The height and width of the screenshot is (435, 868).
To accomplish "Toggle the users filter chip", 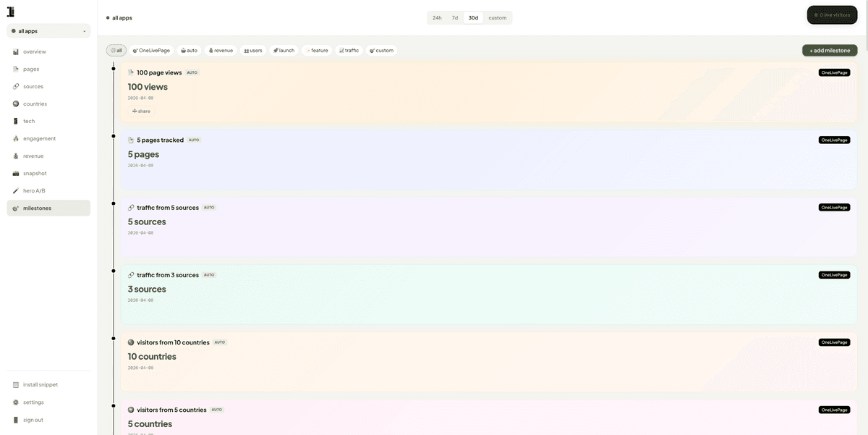I will pos(252,50).
